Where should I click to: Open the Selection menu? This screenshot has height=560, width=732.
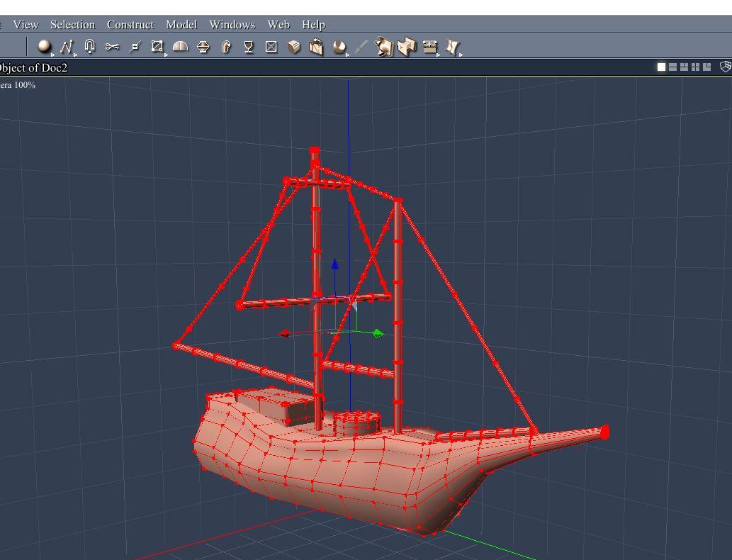point(72,24)
